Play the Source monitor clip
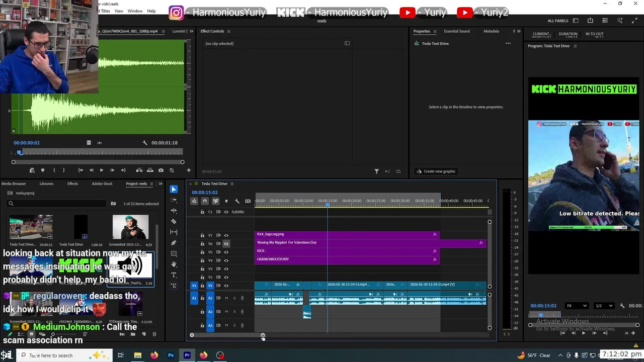The image size is (644, 362). (x=101, y=170)
